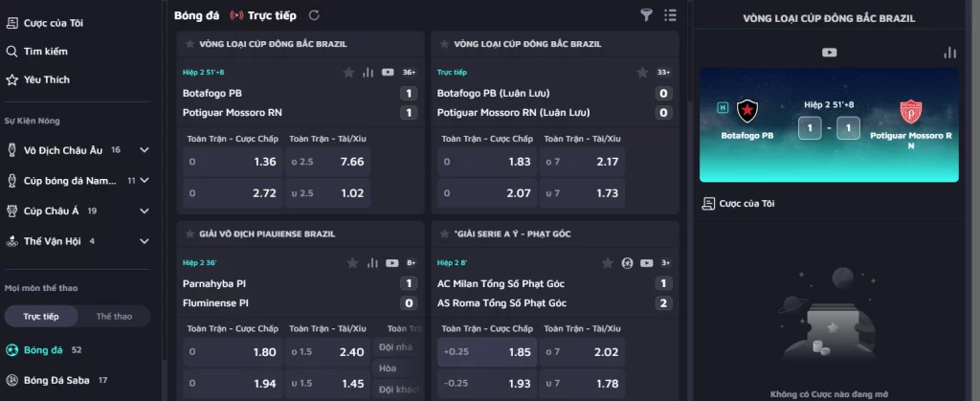Open the filter funnel icon

(647, 15)
